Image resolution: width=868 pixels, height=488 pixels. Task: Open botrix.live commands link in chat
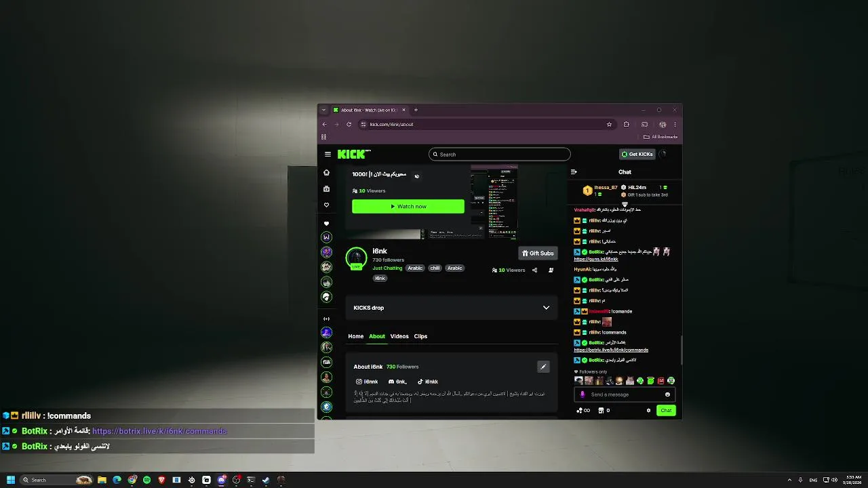pos(611,350)
